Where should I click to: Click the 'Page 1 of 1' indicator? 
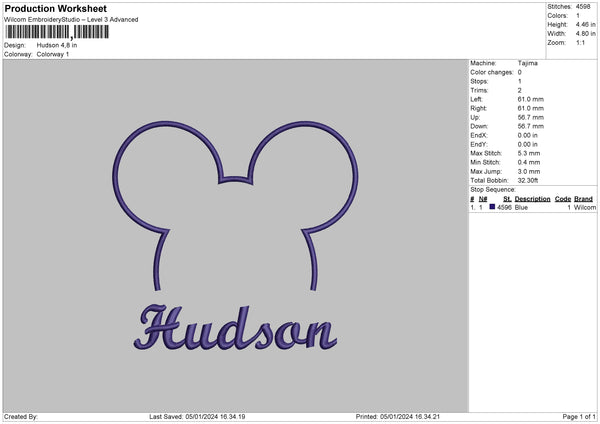pos(579,416)
